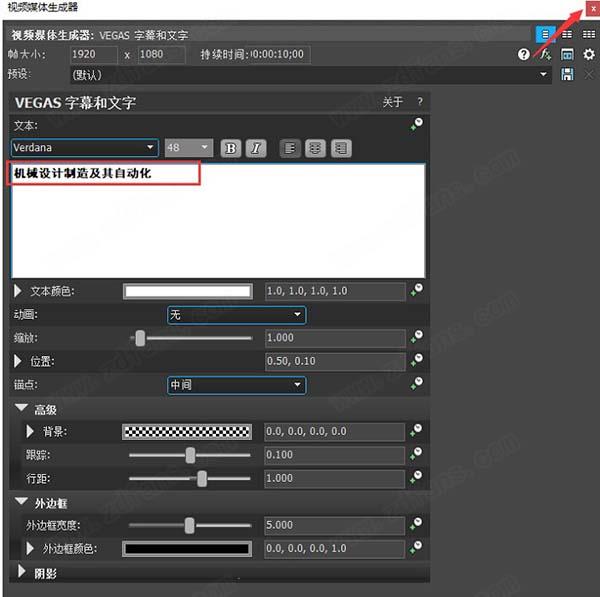
Task: Click the transparent background color swatch
Action: tap(187, 432)
